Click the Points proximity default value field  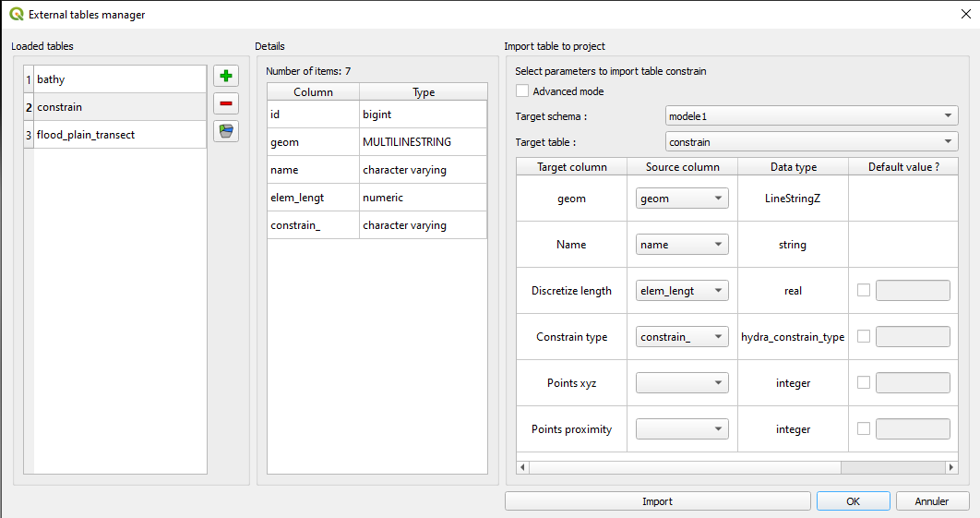(913, 428)
